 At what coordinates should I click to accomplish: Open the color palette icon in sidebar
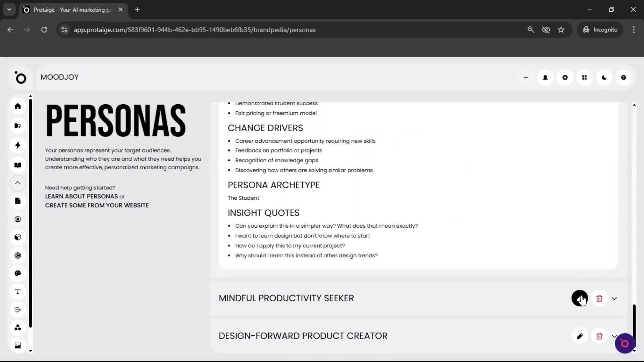coord(17,274)
